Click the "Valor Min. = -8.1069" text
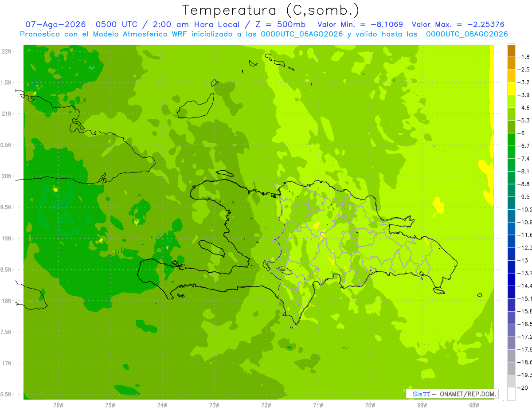532x411 pixels. click(x=360, y=24)
